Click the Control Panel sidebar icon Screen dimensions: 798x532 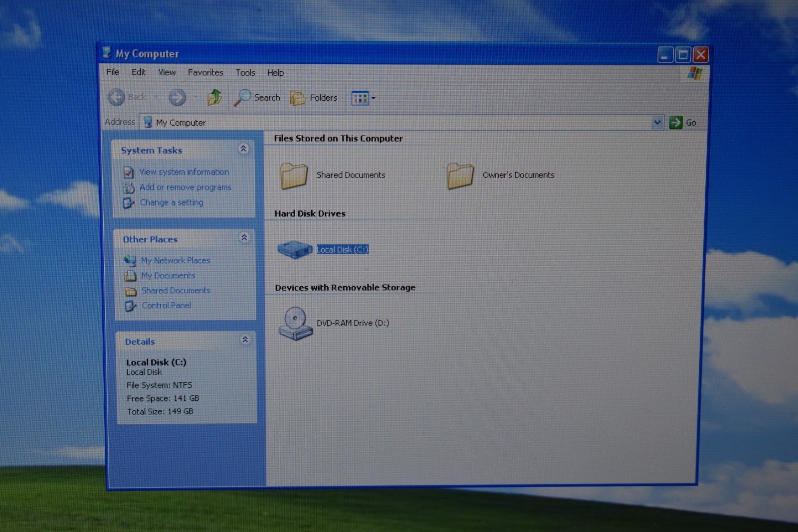pyautogui.click(x=131, y=306)
